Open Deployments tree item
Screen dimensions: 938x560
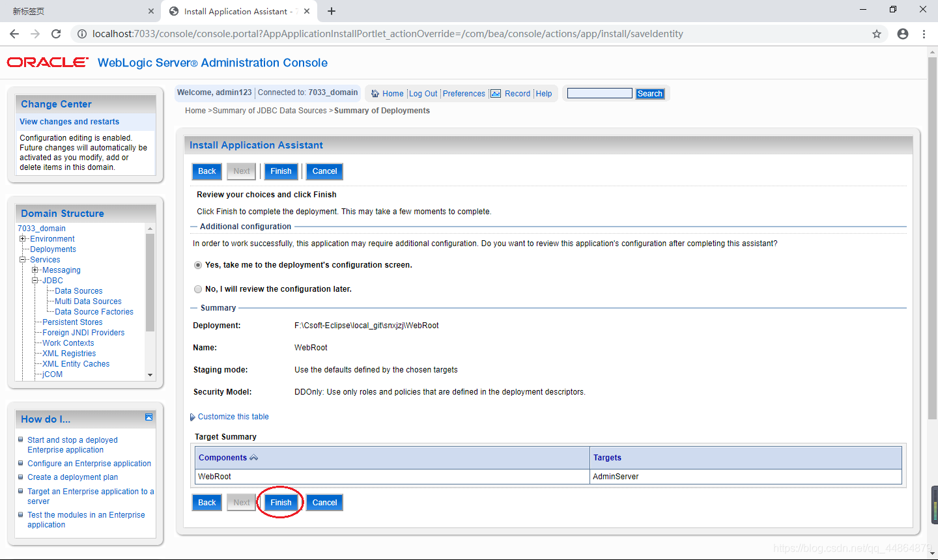pyautogui.click(x=53, y=249)
